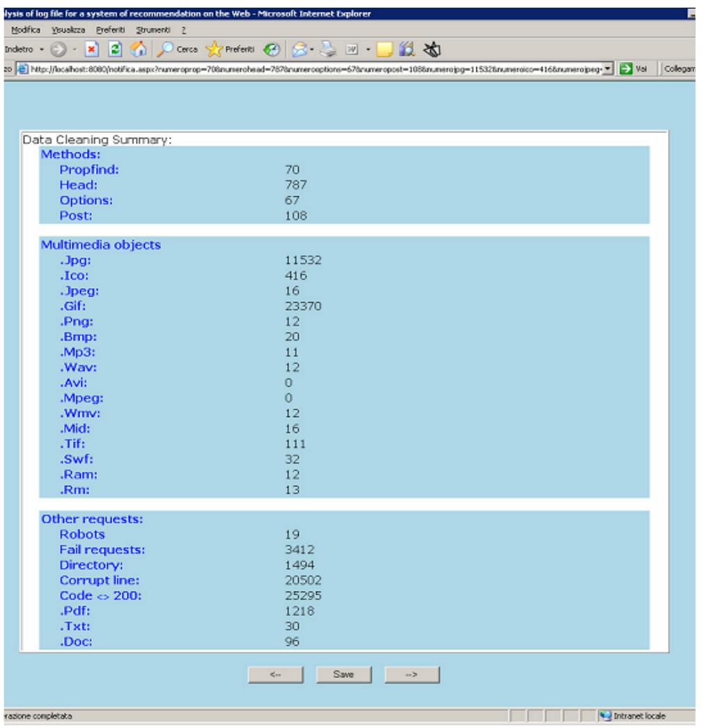Viewport: 702px width, 728px height.
Task: Click .Tif value 111
Action: [295, 444]
